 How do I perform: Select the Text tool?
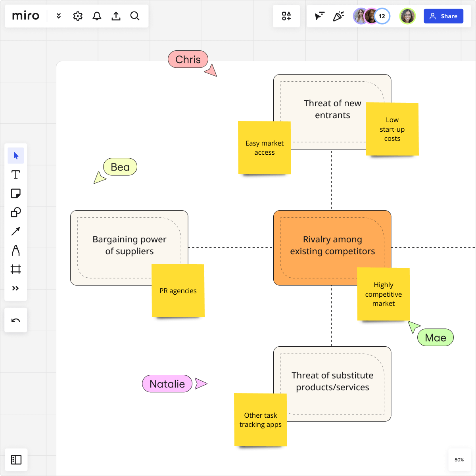16,175
